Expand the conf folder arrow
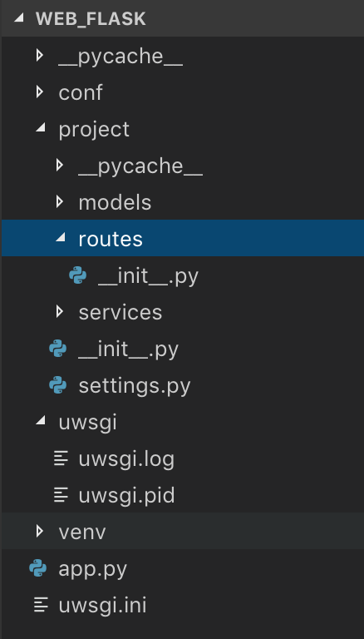This screenshot has width=364, height=639. click(40, 92)
